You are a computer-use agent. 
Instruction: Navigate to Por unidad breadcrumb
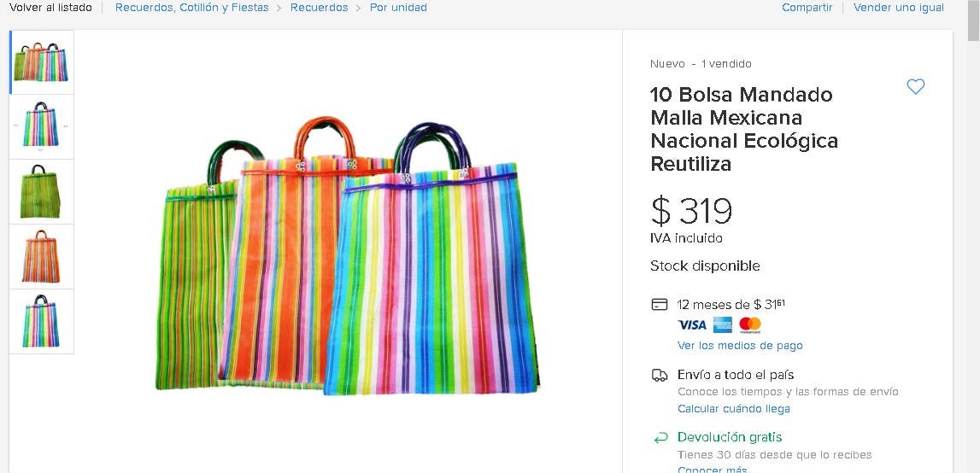coord(398,8)
